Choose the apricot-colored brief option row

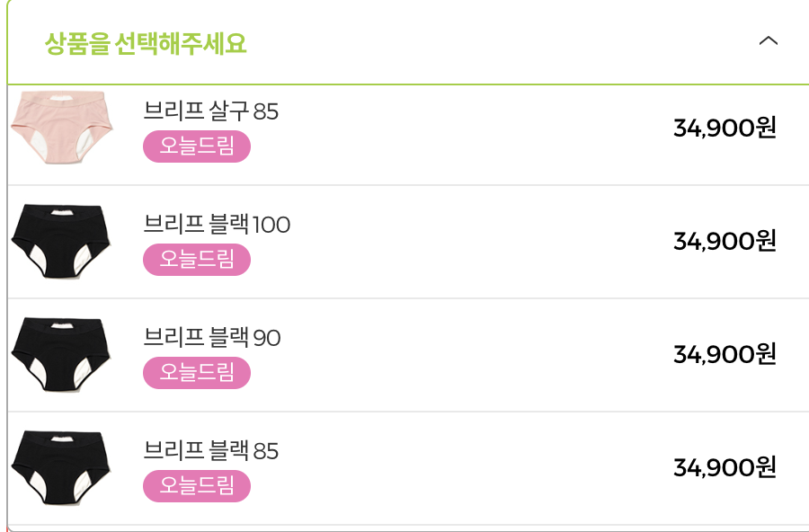click(x=408, y=135)
